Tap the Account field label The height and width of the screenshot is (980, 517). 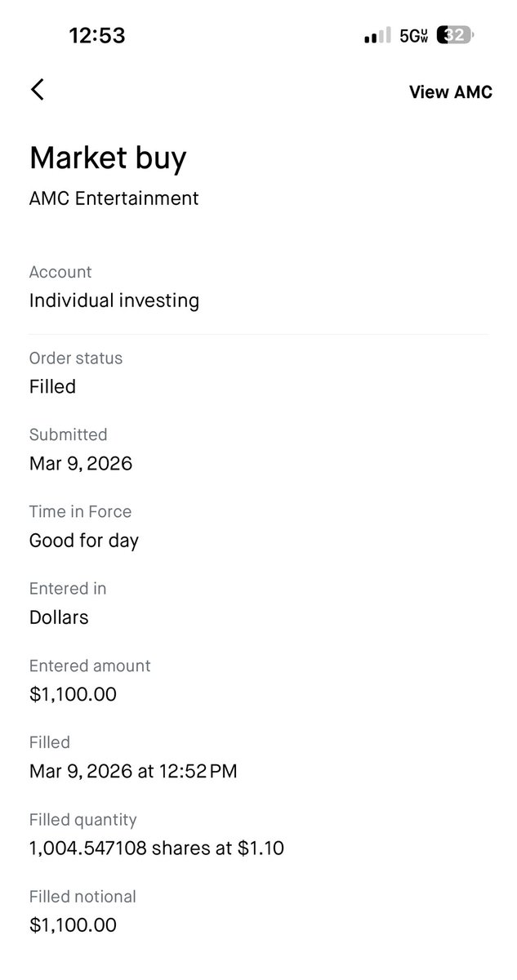tap(60, 272)
